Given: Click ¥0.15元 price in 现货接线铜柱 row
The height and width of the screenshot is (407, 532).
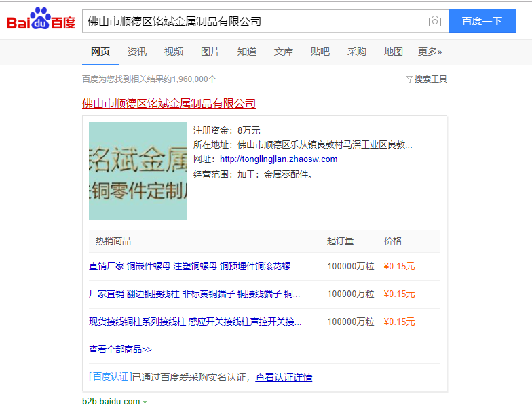Looking at the screenshot, I should [399, 322].
